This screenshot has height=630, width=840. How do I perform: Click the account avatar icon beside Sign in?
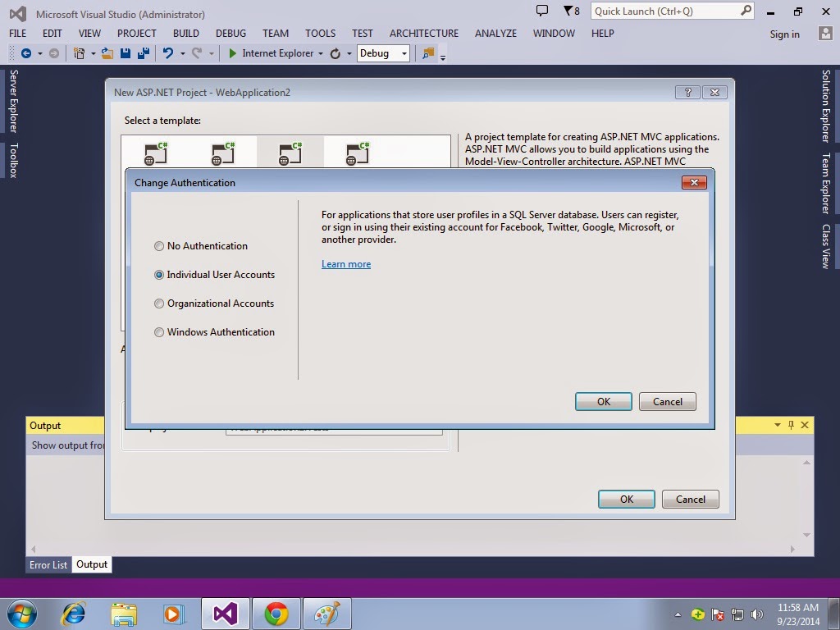click(825, 33)
